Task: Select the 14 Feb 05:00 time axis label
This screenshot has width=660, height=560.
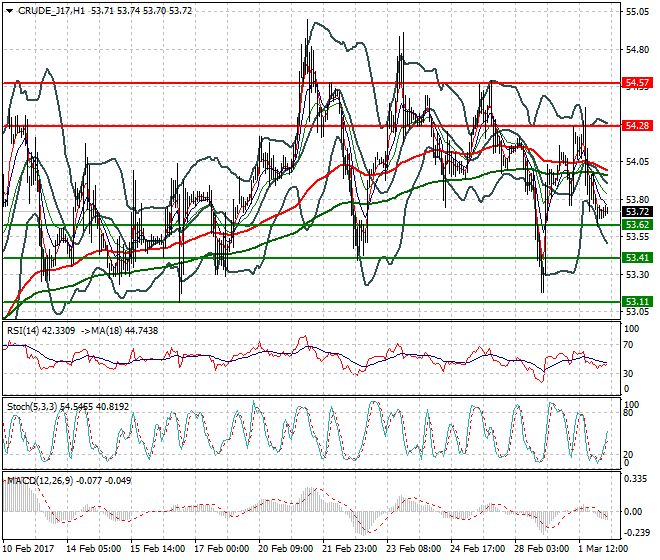Action: 93,549
